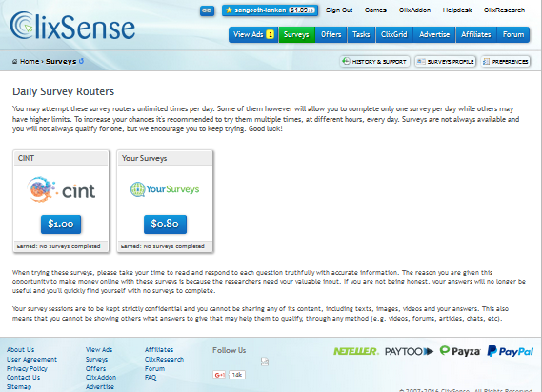Click the Cint logo image
This screenshot has height=392, width=542.
pyautogui.click(x=61, y=189)
